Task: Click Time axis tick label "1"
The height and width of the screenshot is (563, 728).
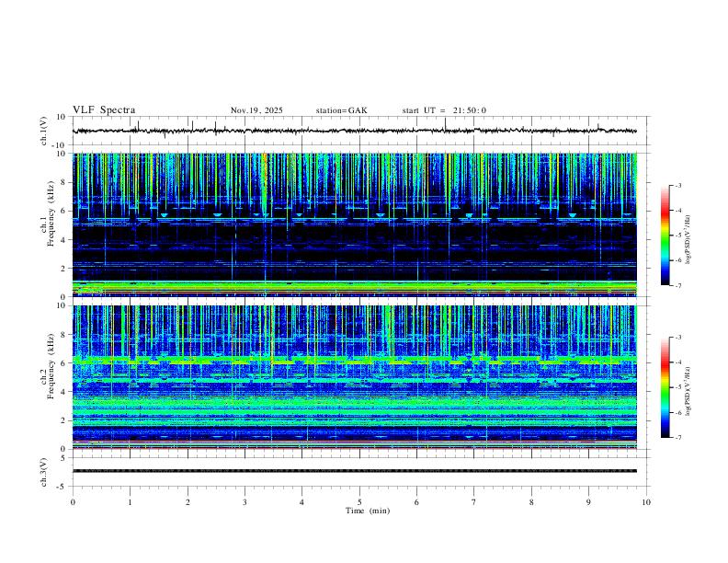Action: point(130,502)
